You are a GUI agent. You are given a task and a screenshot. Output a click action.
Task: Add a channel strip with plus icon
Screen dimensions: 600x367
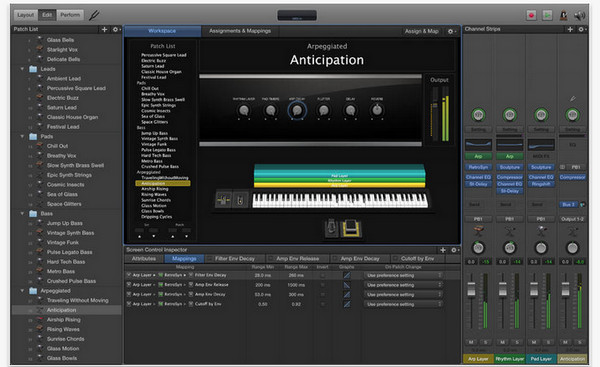coord(570,29)
